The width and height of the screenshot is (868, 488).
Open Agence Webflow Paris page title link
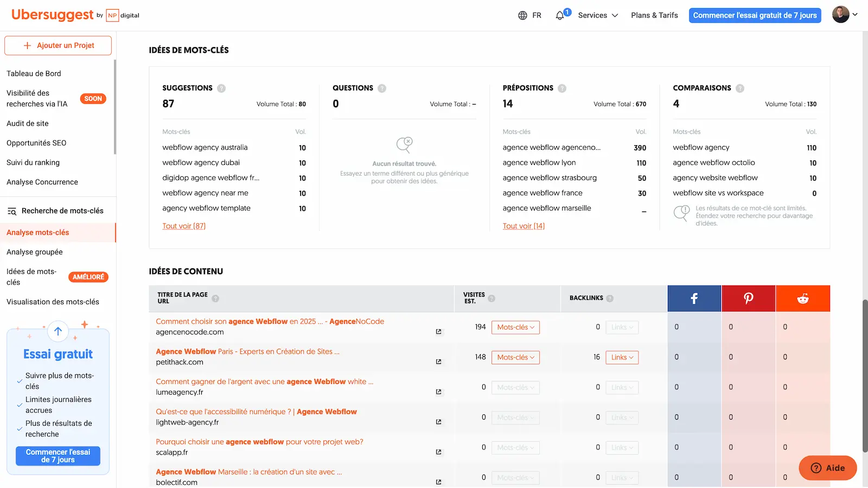point(247,352)
